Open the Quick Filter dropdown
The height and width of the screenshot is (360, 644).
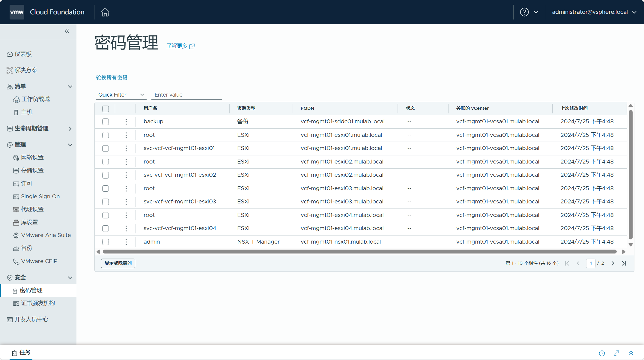pos(121,95)
